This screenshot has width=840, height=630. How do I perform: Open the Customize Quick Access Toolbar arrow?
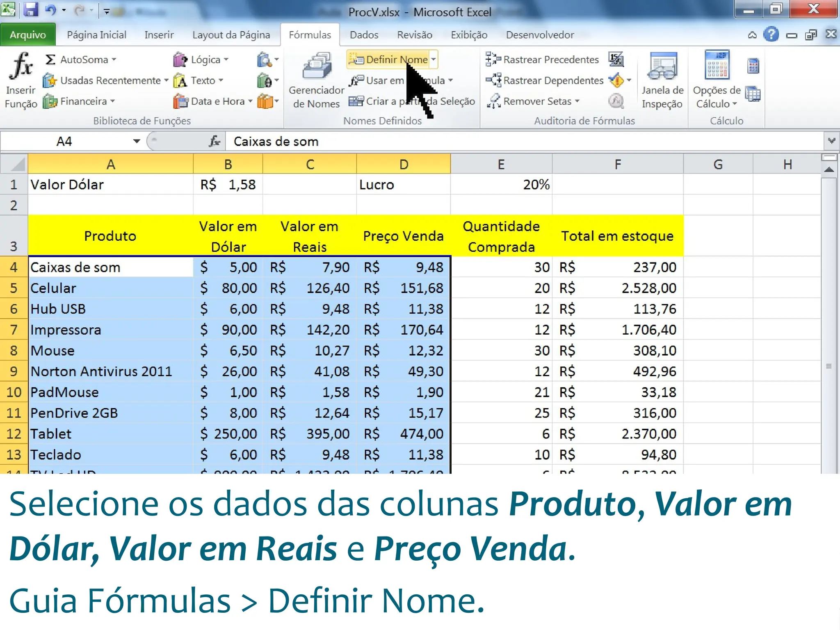(106, 11)
